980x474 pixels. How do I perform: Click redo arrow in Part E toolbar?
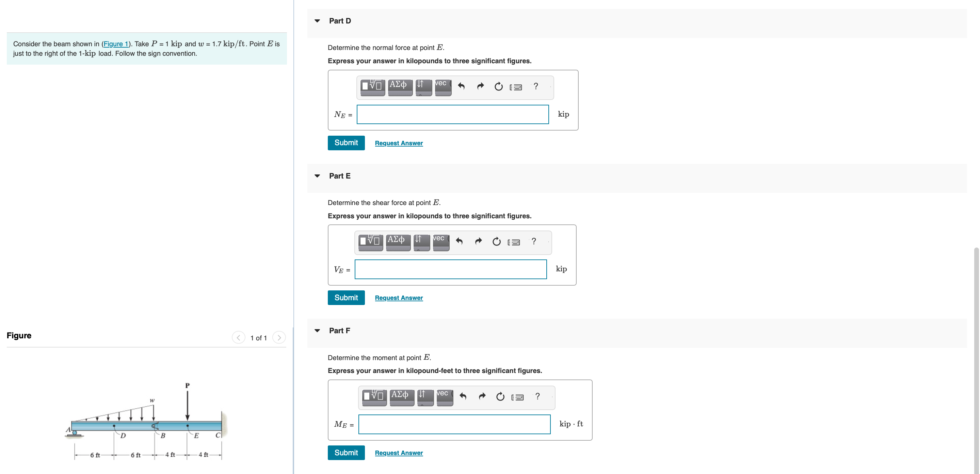478,241
